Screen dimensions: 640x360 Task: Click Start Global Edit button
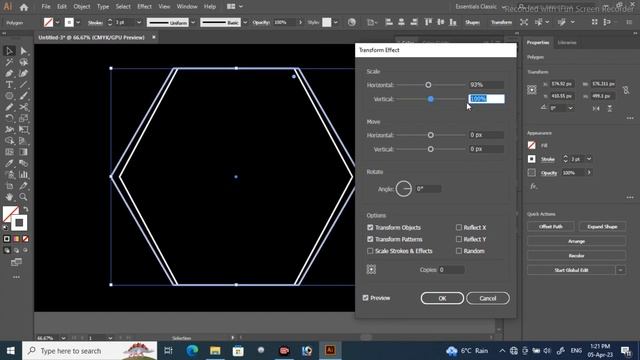pyautogui.click(x=571, y=270)
